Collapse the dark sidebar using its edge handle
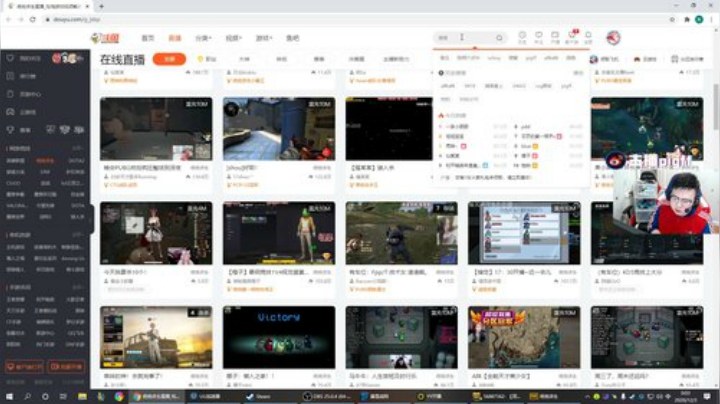The width and height of the screenshot is (720, 404). [x=92, y=219]
